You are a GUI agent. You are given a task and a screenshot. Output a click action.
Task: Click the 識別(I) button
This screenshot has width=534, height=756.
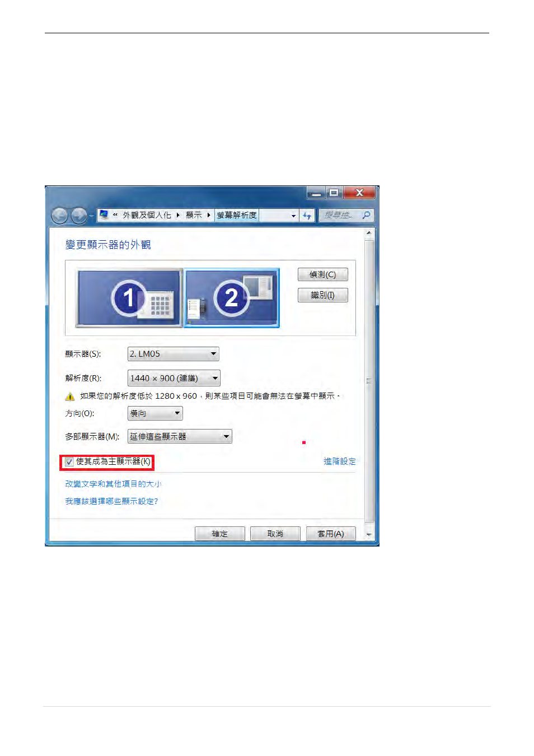323,295
